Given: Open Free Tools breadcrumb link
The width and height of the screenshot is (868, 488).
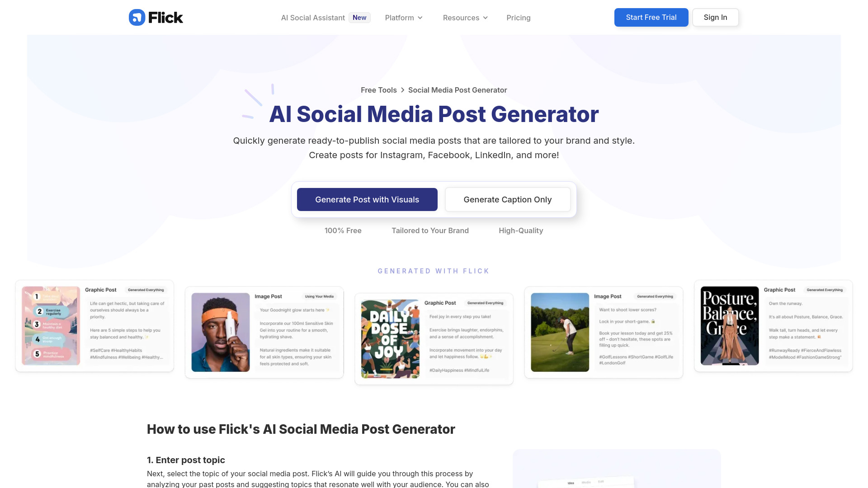Looking at the screenshot, I should [x=378, y=89].
